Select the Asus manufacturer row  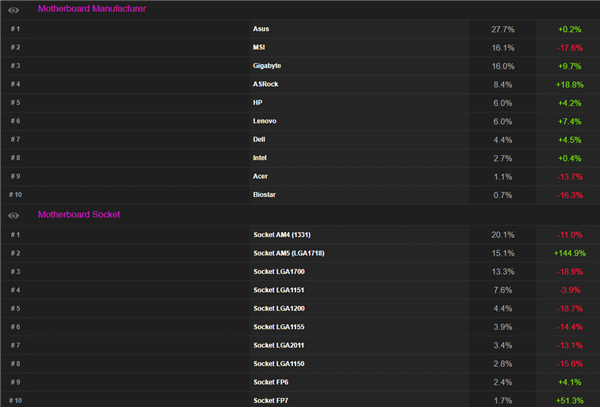(261, 29)
